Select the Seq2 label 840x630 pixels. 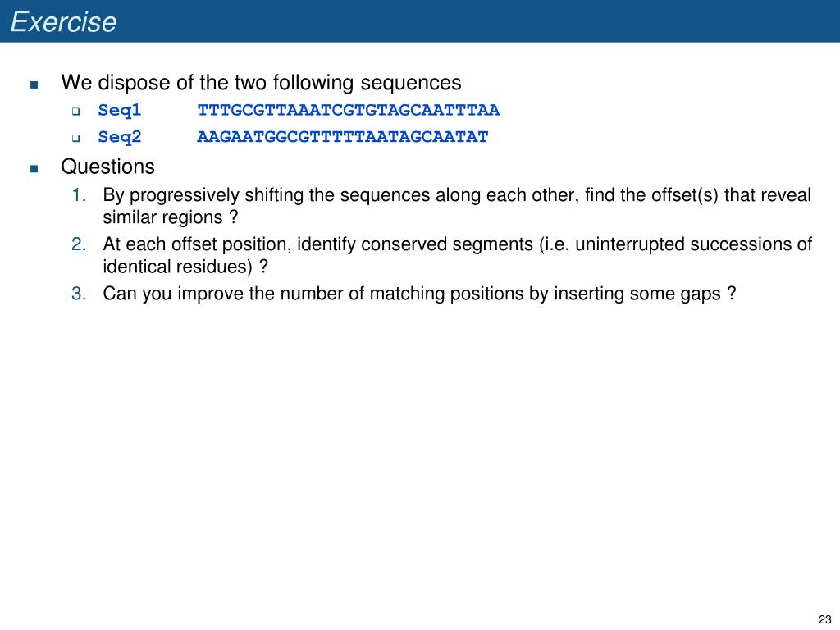coord(120,137)
